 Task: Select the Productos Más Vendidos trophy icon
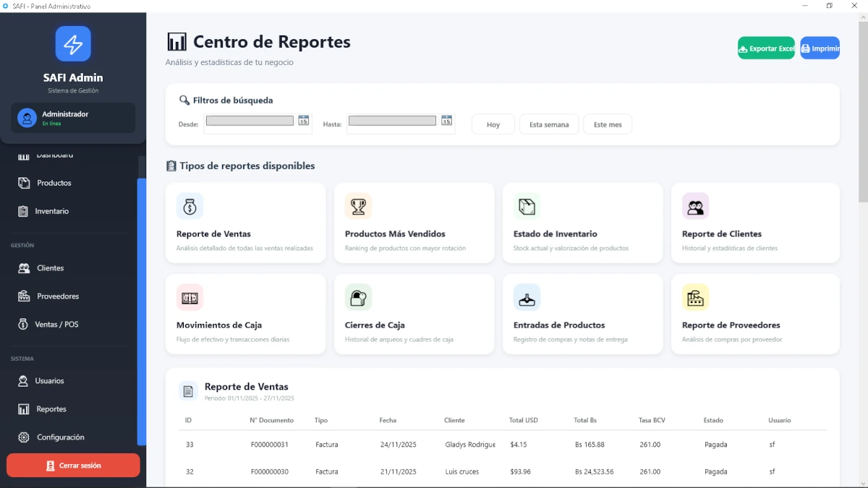pos(358,206)
